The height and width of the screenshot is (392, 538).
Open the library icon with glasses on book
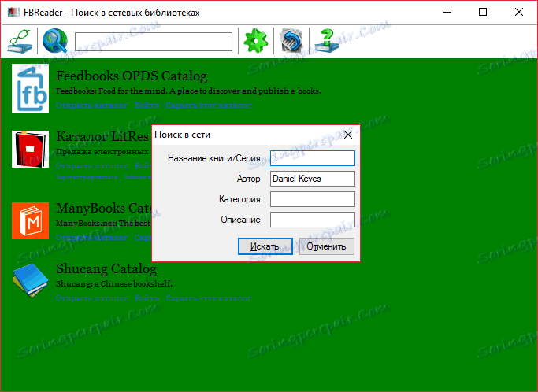pyautogui.click(x=20, y=41)
